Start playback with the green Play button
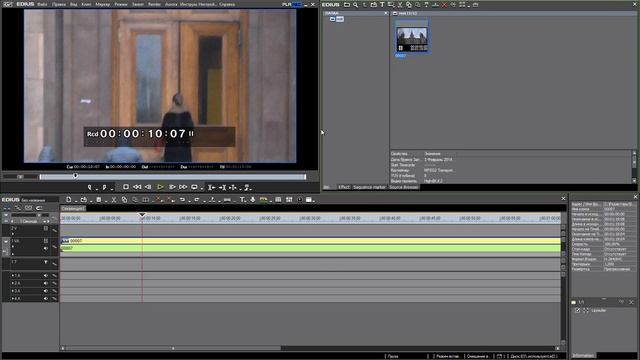This screenshot has height=360, width=640. pyautogui.click(x=160, y=187)
